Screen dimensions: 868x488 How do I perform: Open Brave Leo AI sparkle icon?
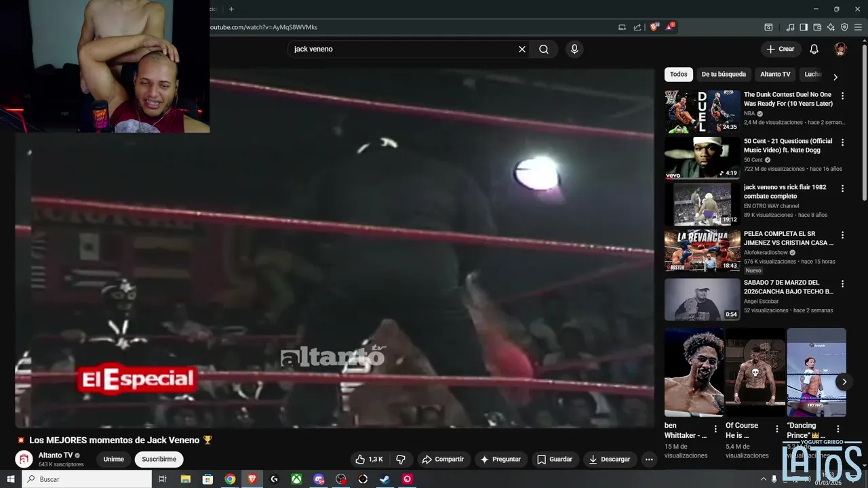tap(831, 27)
